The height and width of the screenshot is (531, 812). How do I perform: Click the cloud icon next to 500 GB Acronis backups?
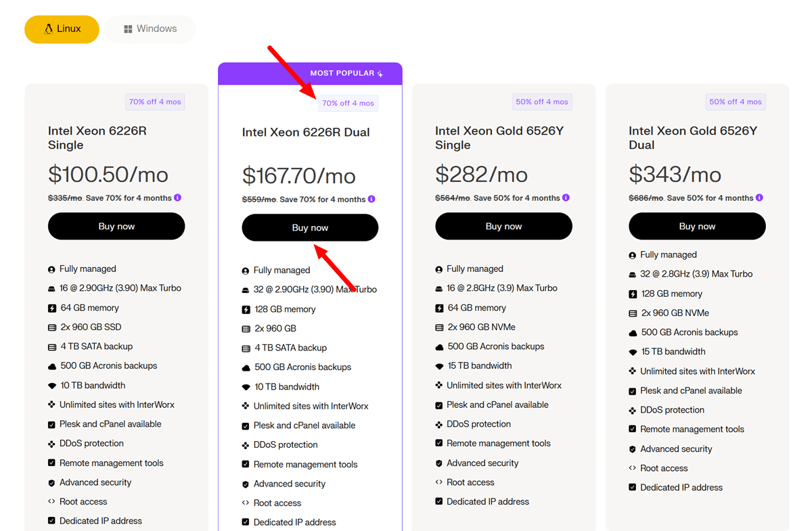tap(245, 367)
